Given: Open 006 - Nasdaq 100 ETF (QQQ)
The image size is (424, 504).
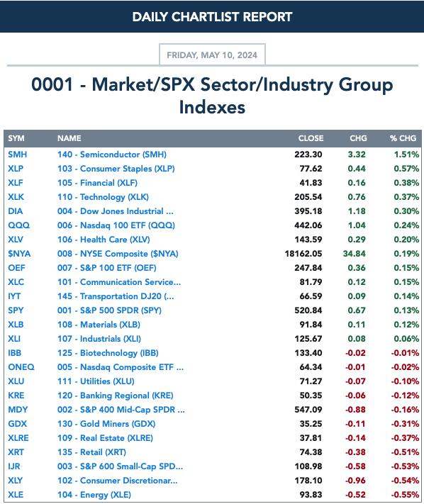Looking at the screenshot, I should [116, 225].
